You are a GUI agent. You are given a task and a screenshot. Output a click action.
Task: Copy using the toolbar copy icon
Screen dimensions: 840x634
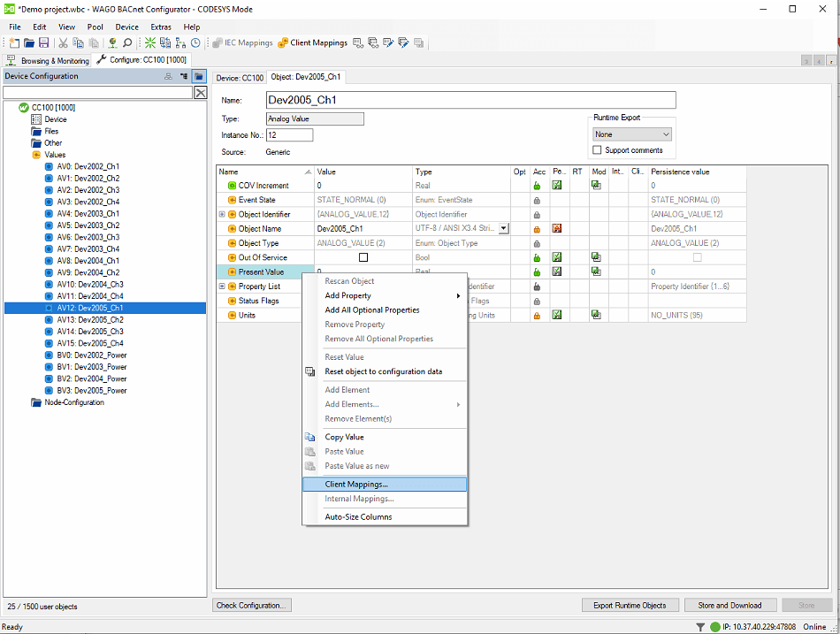coord(78,42)
